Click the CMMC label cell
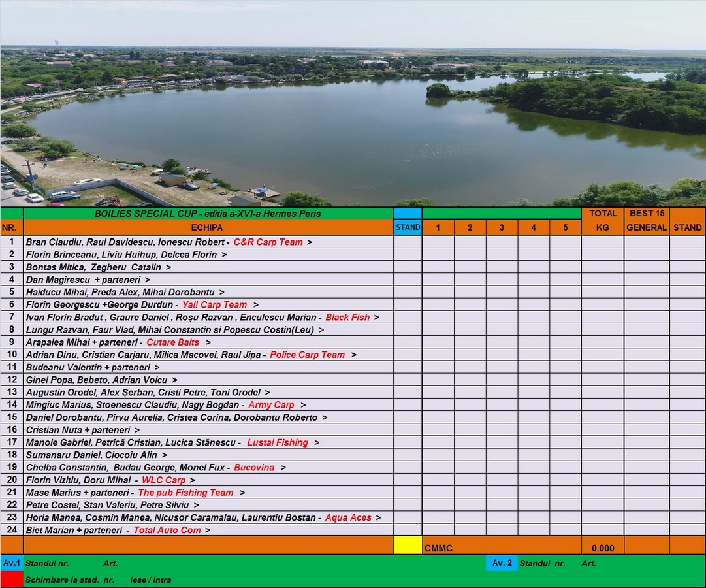 438,547
